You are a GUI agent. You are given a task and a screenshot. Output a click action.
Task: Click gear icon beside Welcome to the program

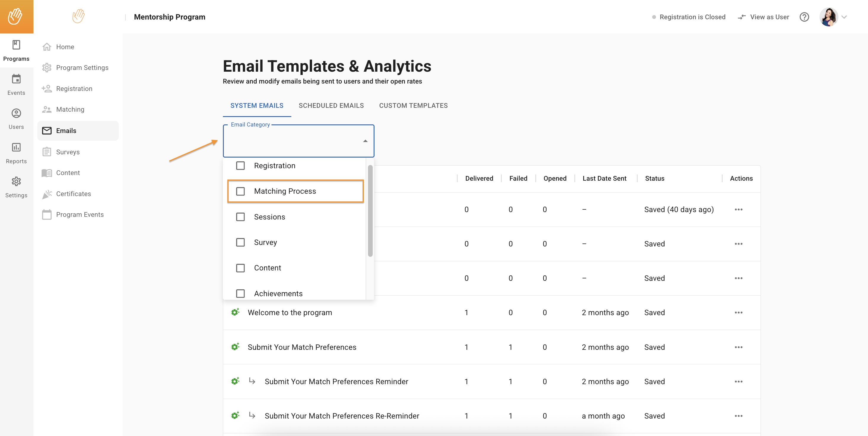tap(235, 312)
